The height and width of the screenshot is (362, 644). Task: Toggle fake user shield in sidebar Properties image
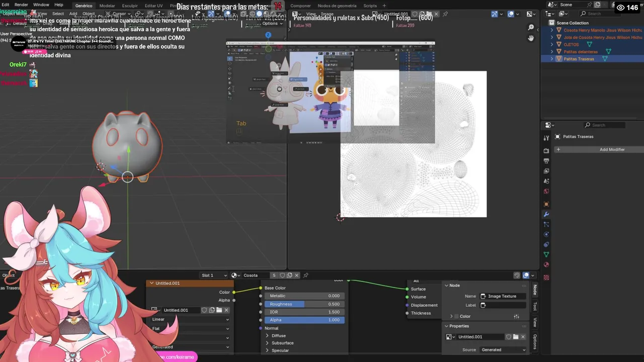[x=509, y=337]
